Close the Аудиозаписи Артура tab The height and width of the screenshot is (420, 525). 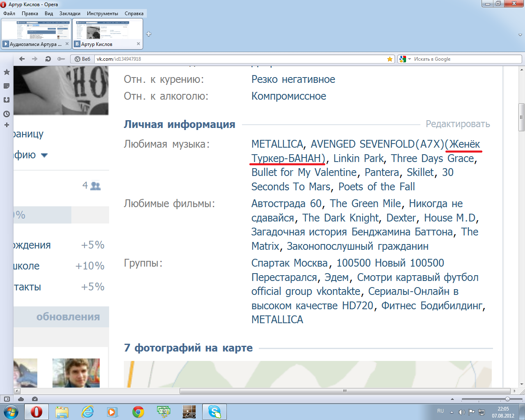[x=67, y=44]
